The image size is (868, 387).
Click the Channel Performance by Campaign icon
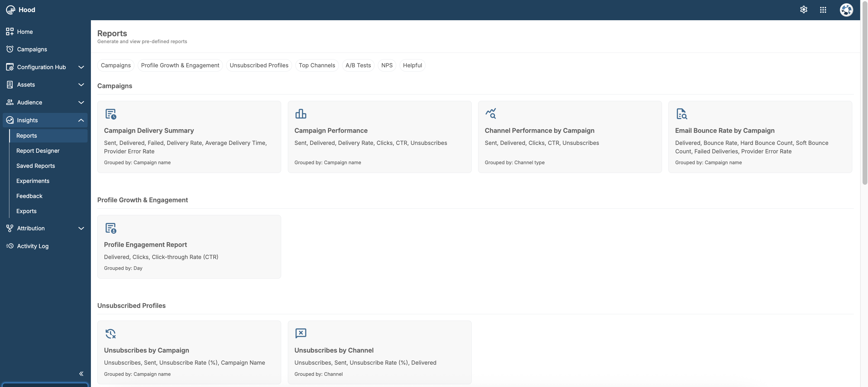coord(490,114)
